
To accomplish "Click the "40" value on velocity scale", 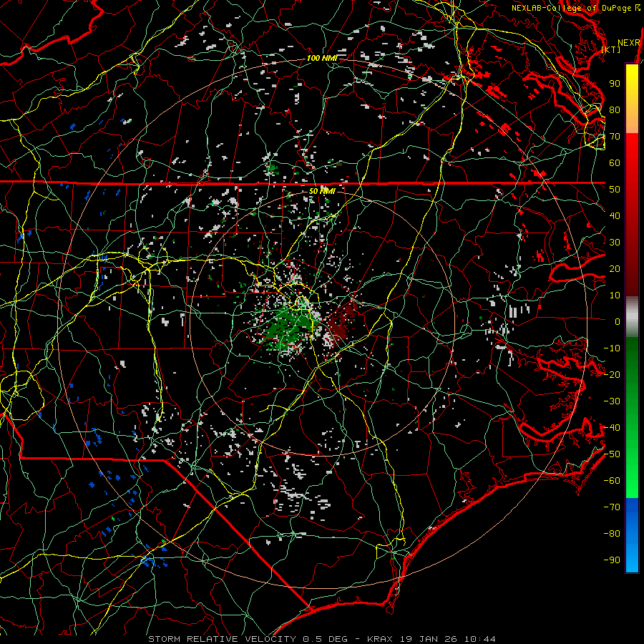I will click(615, 215).
